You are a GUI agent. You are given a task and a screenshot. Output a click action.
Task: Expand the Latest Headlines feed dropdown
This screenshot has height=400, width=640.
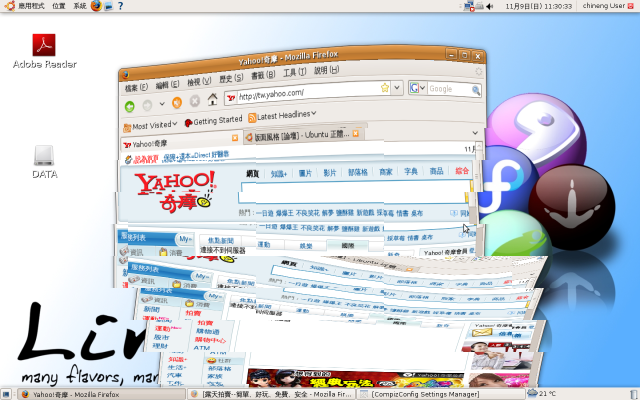[x=313, y=113]
